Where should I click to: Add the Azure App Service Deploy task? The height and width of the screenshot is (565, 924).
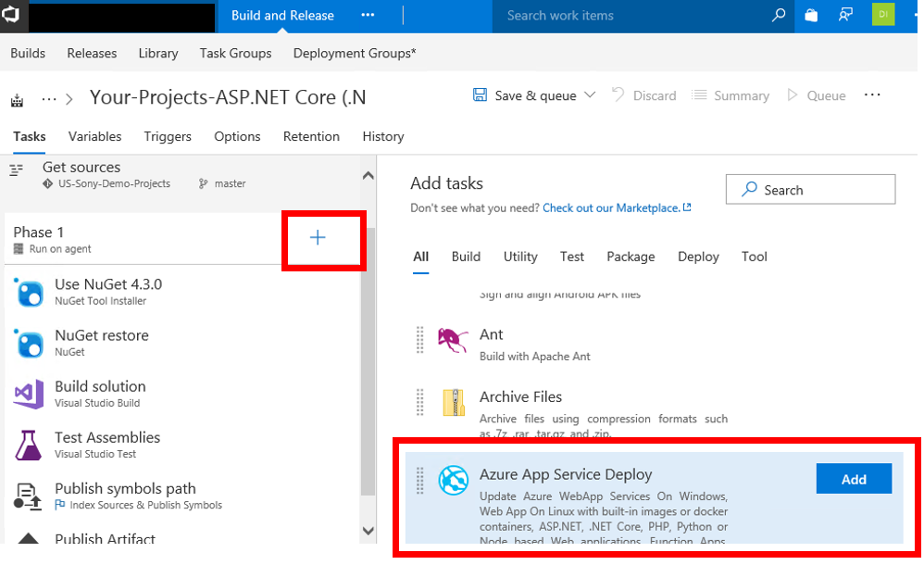coord(854,479)
